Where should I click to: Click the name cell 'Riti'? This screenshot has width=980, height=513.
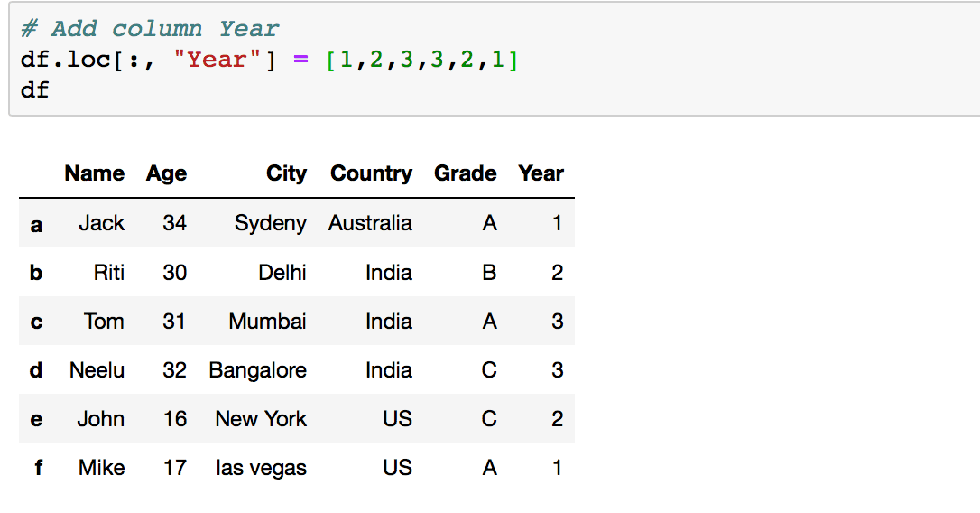[109, 273]
